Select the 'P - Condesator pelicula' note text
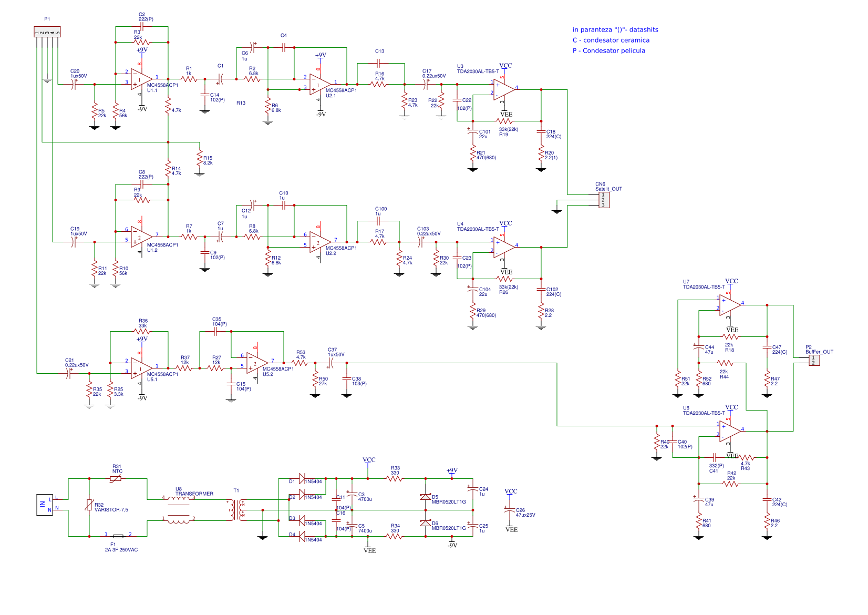 point(608,50)
